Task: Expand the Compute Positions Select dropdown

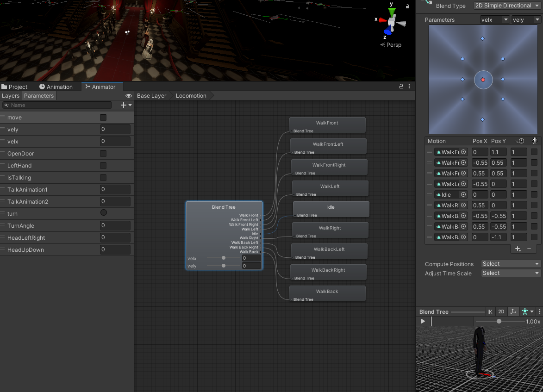Action: 511,264
